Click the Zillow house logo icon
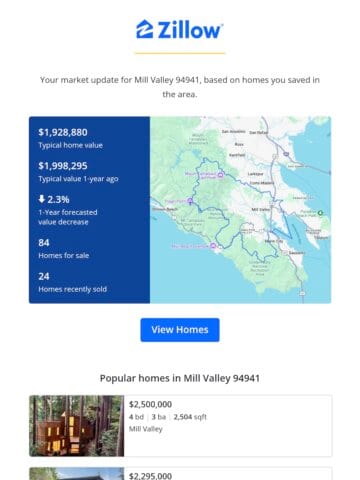Image resolution: width=360 pixels, height=480 pixels. (x=144, y=29)
